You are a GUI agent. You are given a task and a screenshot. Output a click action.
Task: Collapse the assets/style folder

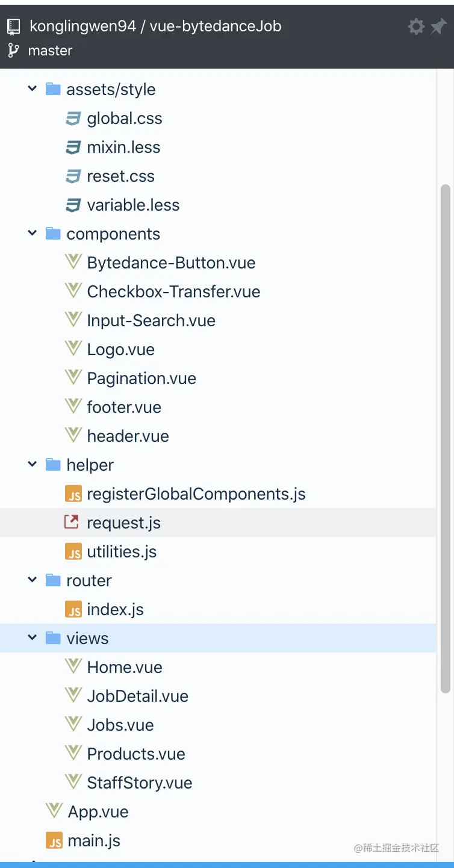coord(33,89)
